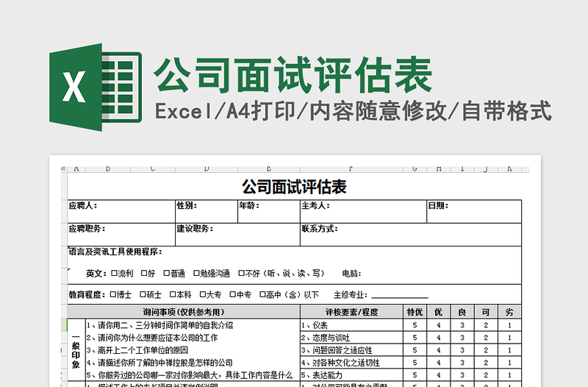This screenshot has height=387, width=588.
Task: Check the 博士 education box
Action: click(113, 294)
